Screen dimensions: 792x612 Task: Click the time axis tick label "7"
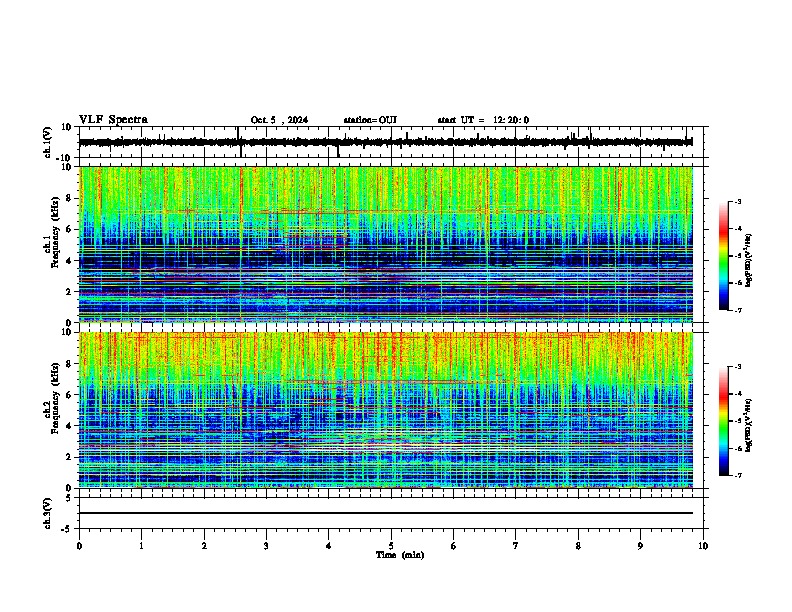[516, 546]
